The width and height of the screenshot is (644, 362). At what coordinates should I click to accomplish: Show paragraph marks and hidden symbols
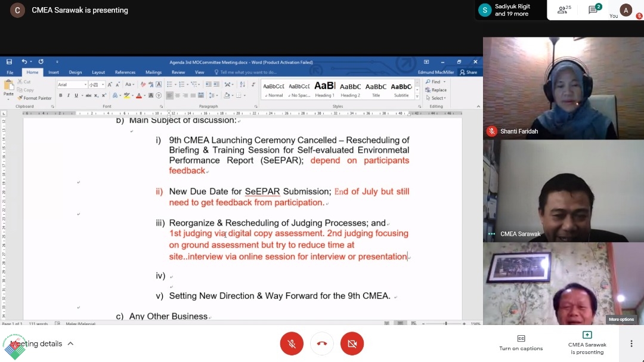pos(253,84)
